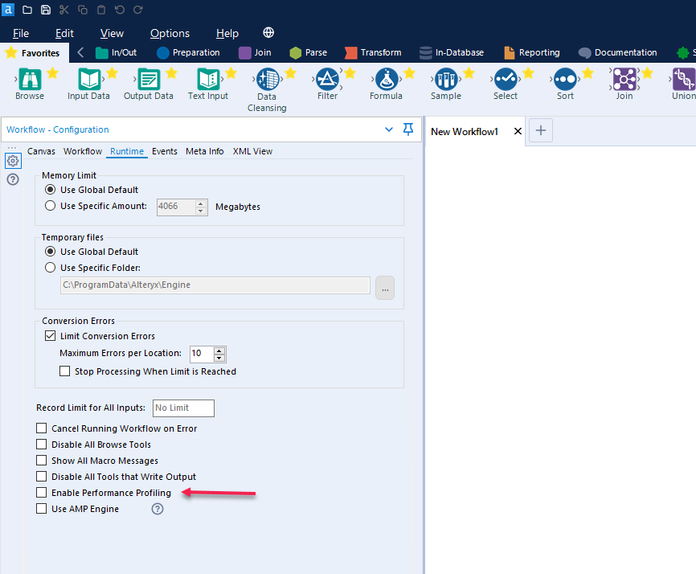This screenshot has width=696, height=574.
Task: Pin the Workflow Configuration panel
Action: 408,129
